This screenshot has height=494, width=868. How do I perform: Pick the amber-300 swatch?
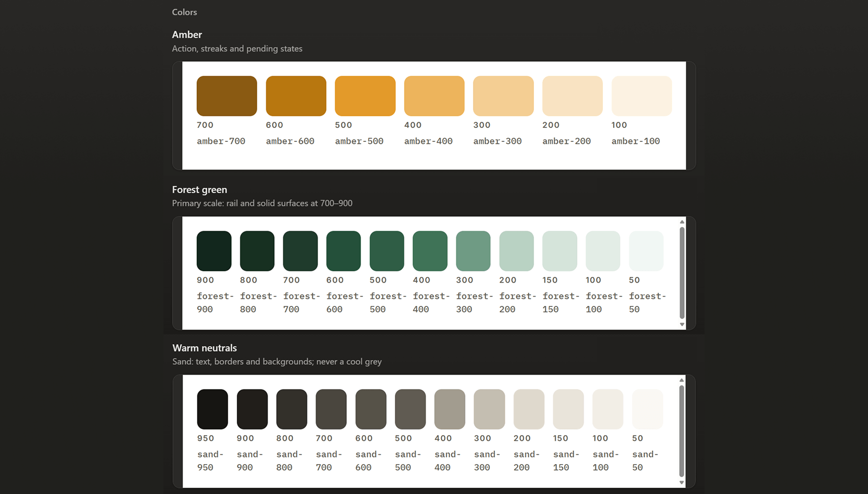[503, 96]
